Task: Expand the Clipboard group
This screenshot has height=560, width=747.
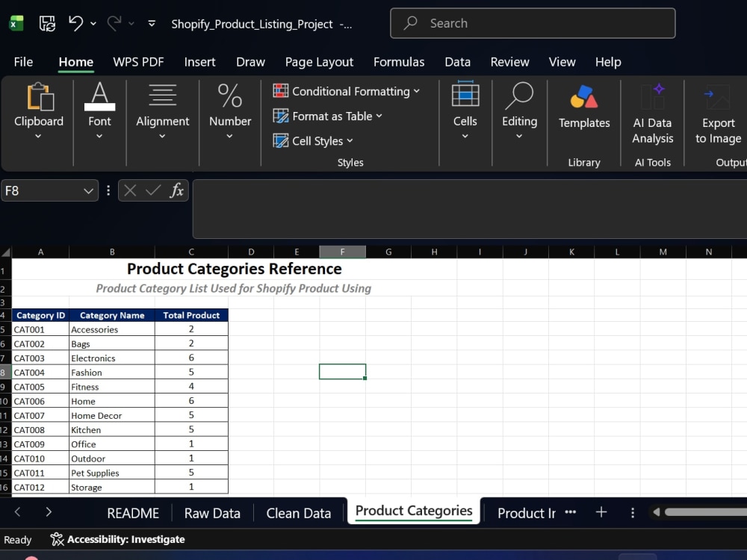Action: coord(39,111)
